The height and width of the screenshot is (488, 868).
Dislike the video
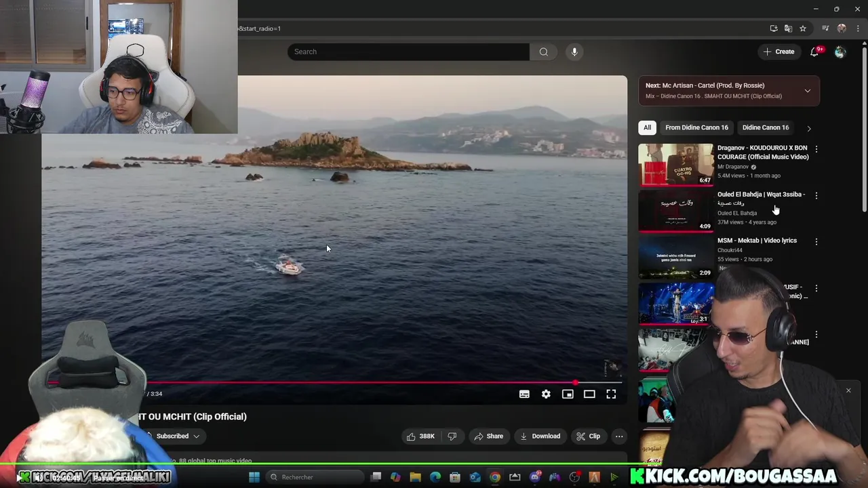click(x=452, y=436)
